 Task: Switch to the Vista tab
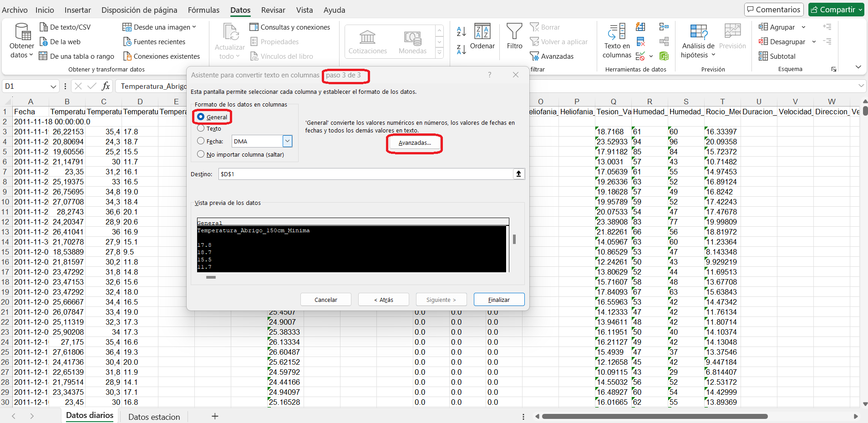305,10
